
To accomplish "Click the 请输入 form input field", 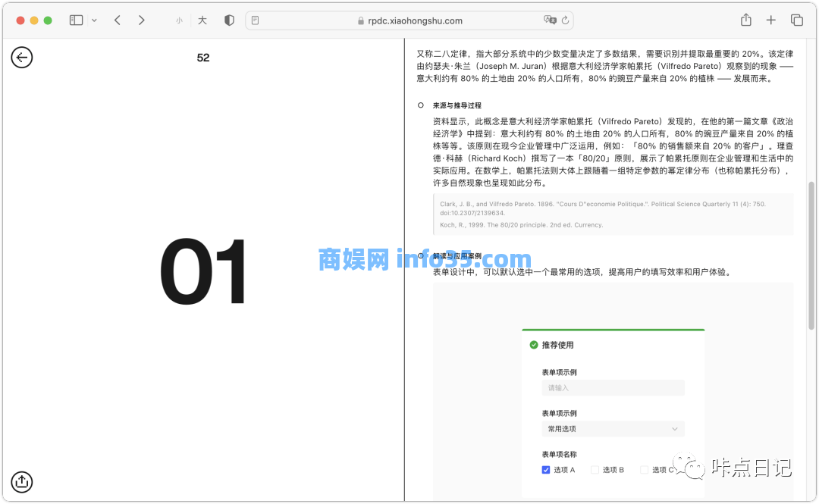I will coord(613,387).
